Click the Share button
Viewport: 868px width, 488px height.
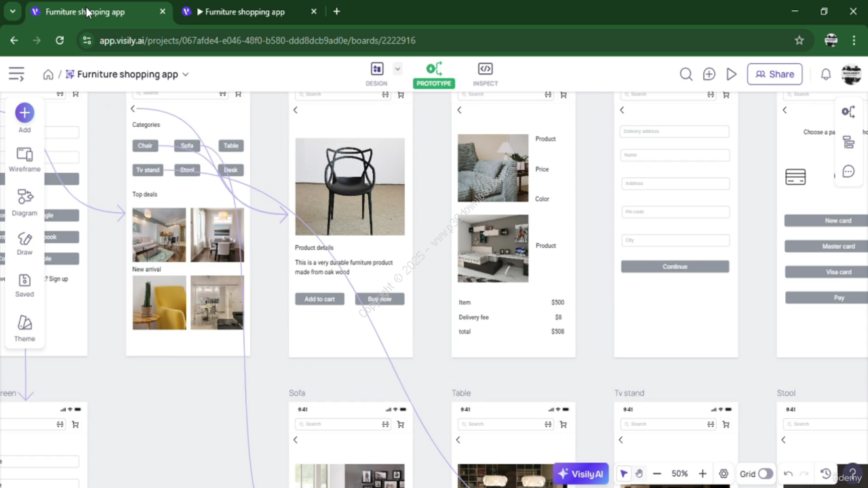(774, 75)
